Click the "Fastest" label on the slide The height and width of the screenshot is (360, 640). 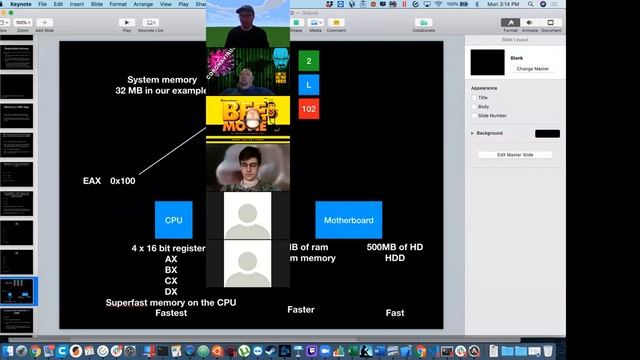tap(171, 313)
